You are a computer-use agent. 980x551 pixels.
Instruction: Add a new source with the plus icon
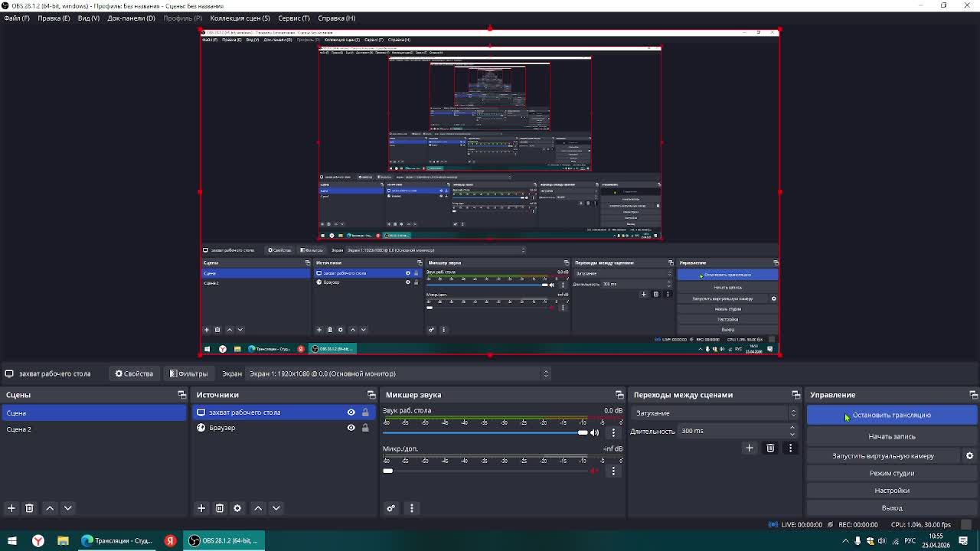[x=201, y=508]
